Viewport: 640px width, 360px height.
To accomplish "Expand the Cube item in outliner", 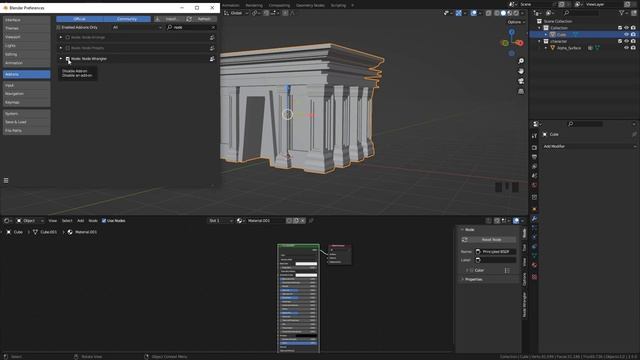I will click(546, 35).
